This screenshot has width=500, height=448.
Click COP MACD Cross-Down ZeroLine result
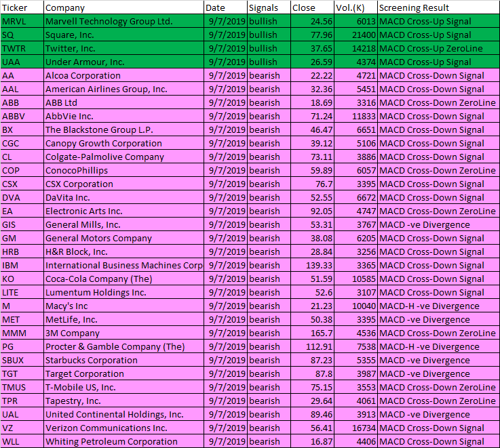(438, 170)
